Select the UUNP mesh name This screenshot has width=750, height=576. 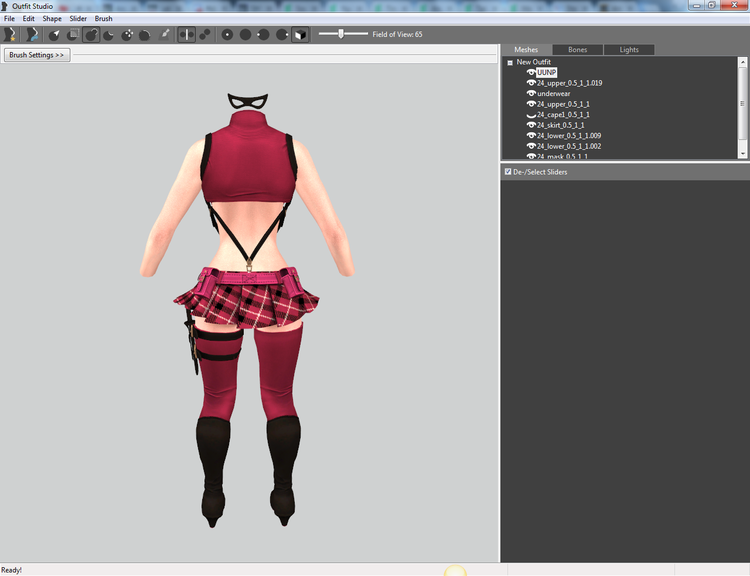(546, 72)
